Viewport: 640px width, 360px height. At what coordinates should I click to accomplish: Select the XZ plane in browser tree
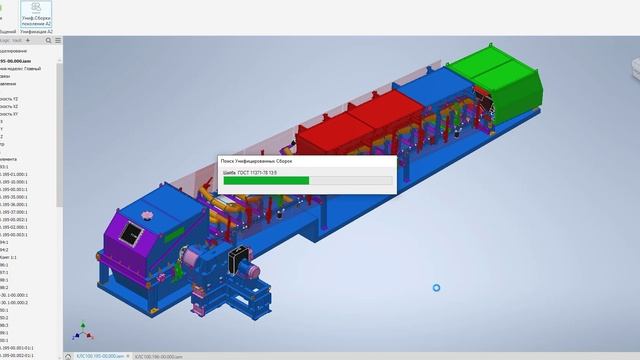[x=9, y=107]
